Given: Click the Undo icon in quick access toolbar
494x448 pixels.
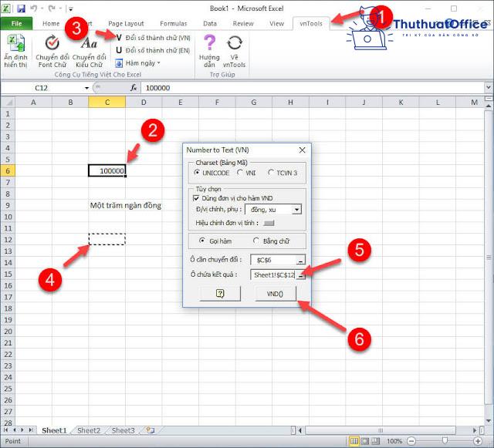Looking at the screenshot, I should (33, 8).
